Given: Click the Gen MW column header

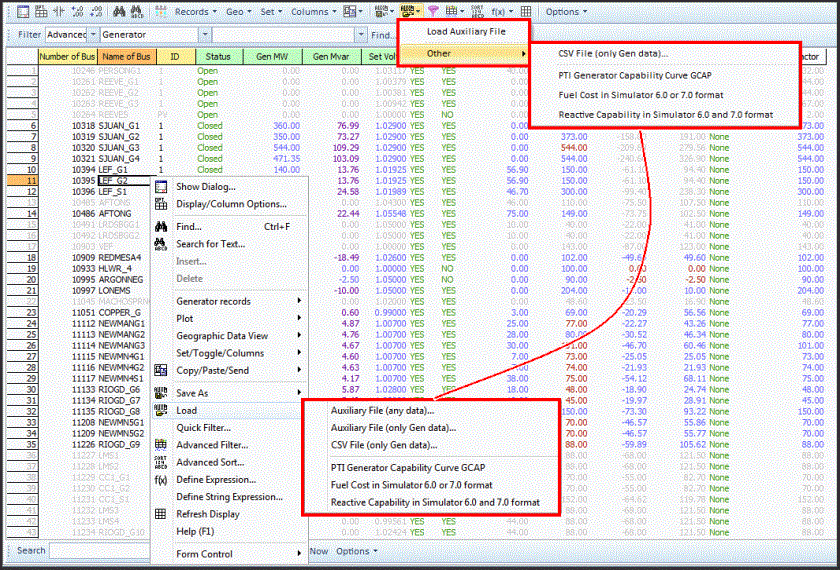Looking at the screenshot, I should click(x=270, y=57).
